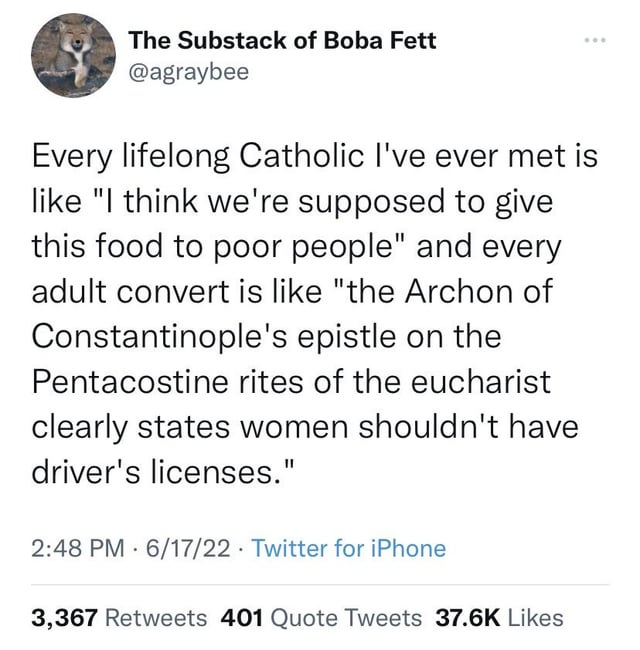Open the Quote Tweets list
640x650 pixels.
coord(345,618)
